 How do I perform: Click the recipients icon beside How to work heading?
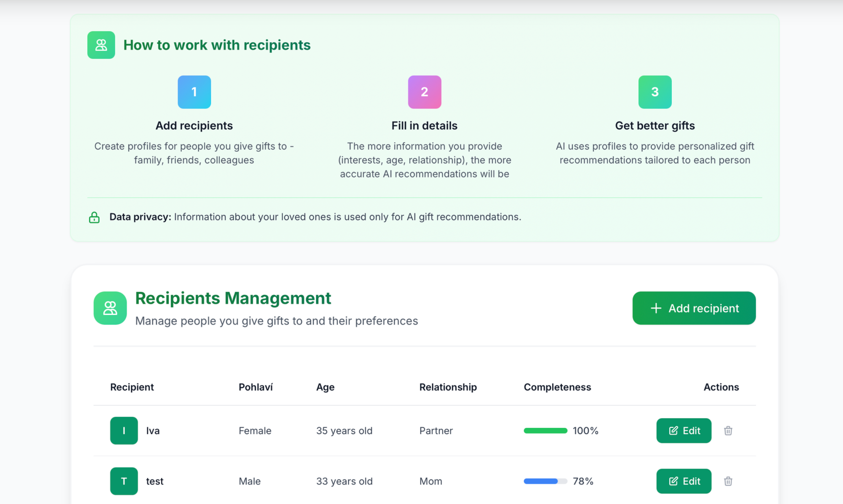coord(101,45)
